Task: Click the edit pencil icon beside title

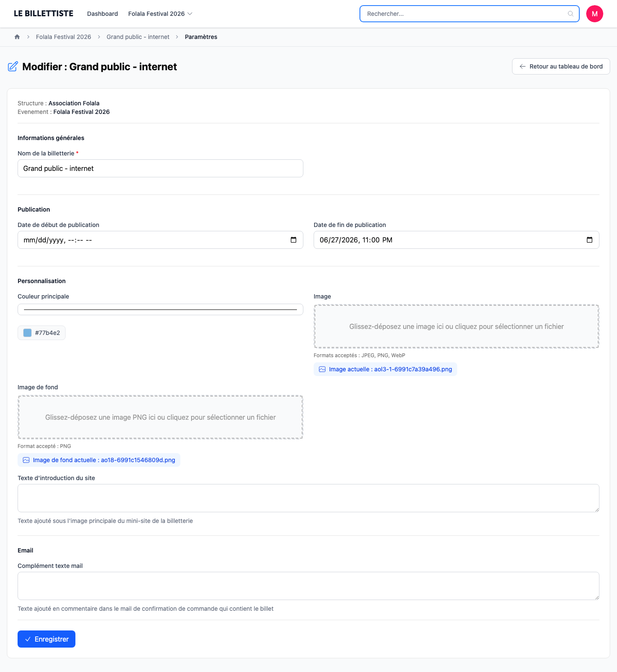Action: [x=13, y=66]
